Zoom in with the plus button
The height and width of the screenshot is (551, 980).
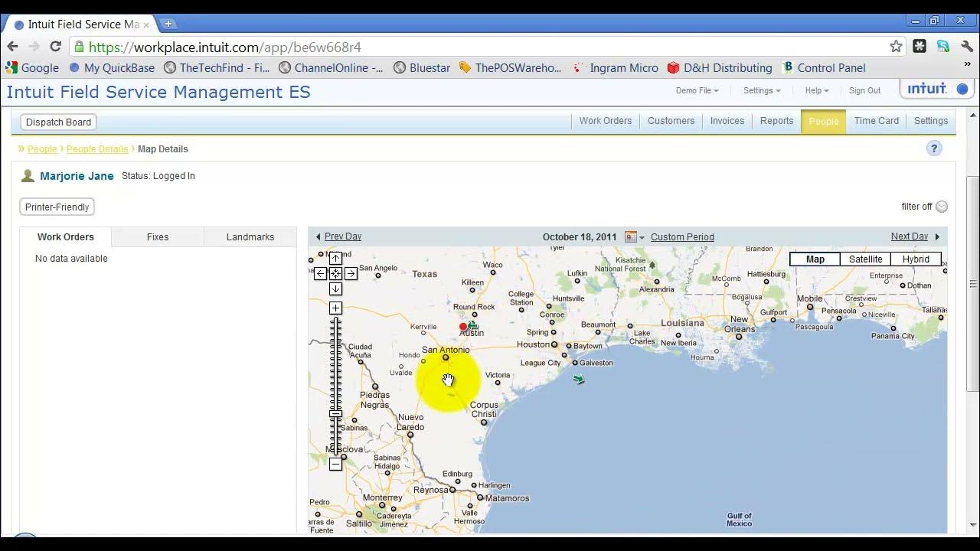click(x=335, y=308)
